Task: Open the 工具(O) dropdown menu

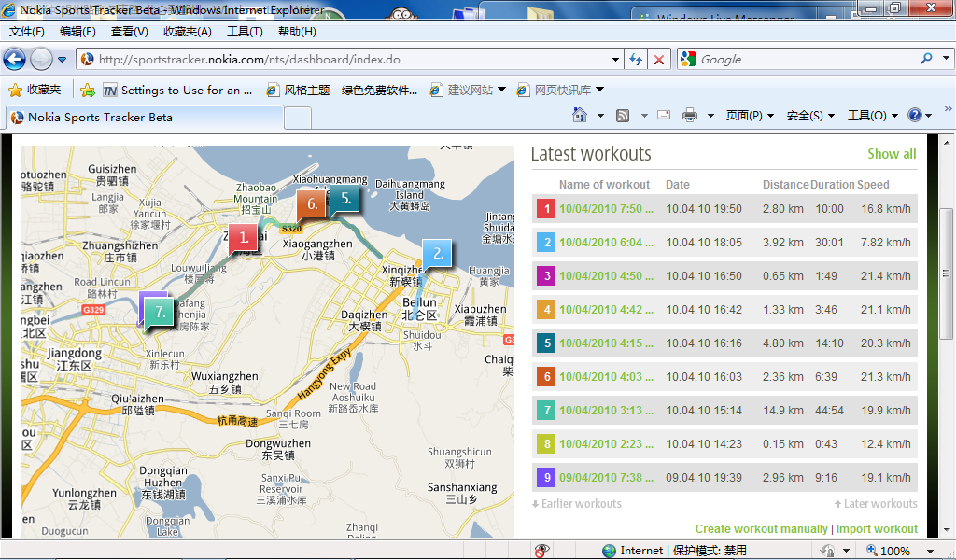Action: click(873, 115)
